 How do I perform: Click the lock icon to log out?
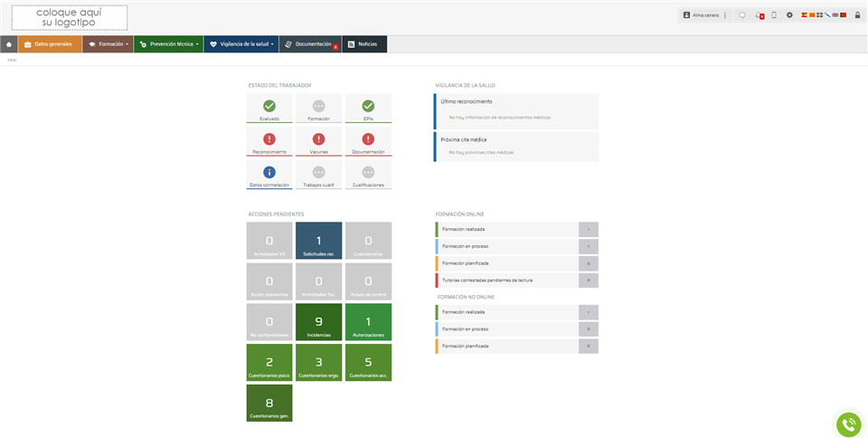click(857, 15)
